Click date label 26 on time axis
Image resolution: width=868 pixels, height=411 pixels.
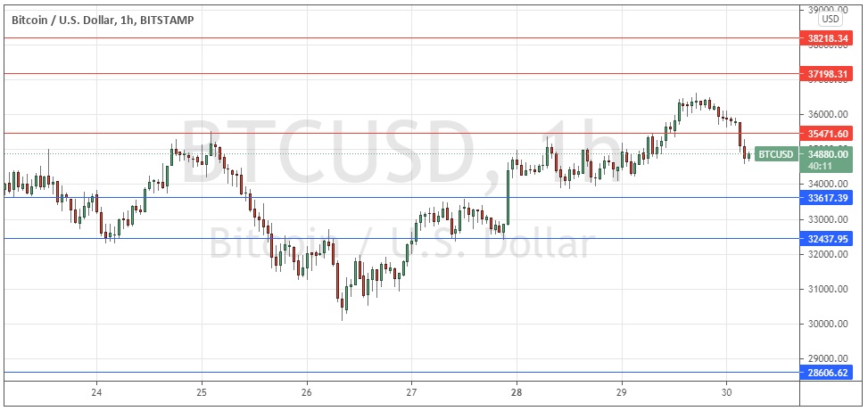307,392
